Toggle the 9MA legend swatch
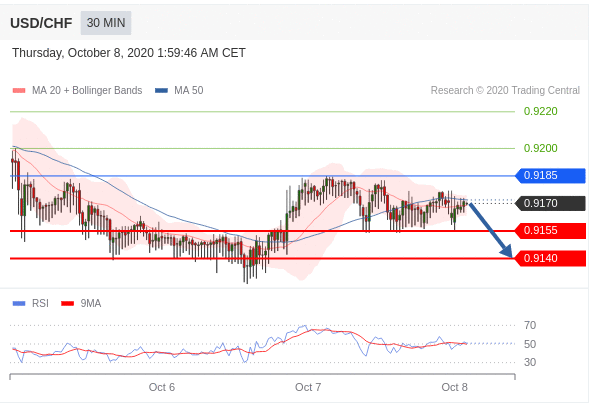The width and height of the screenshot is (589, 407). pyautogui.click(x=68, y=303)
